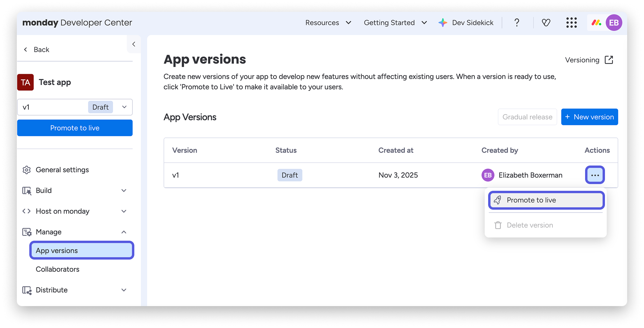Image resolution: width=644 pixels, height=328 pixels.
Task: Click the monday Developer Center logo
Action: [77, 23]
